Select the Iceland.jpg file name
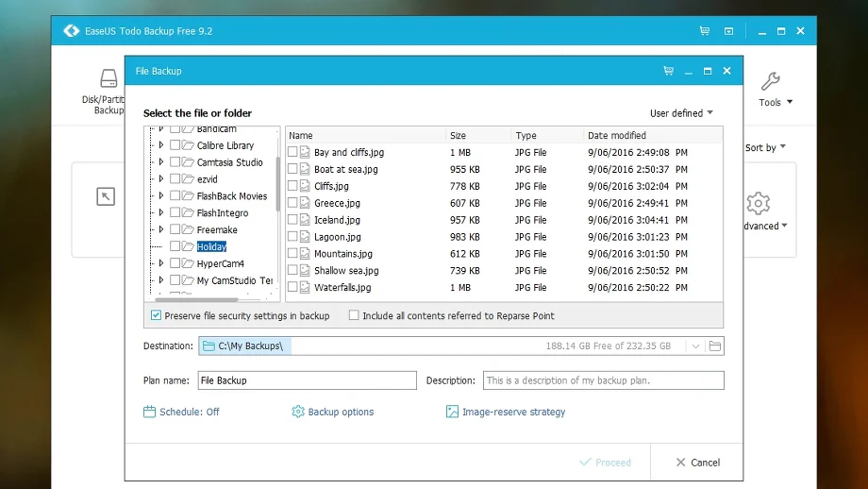Image resolution: width=868 pixels, height=489 pixels. pyautogui.click(x=337, y=220)
